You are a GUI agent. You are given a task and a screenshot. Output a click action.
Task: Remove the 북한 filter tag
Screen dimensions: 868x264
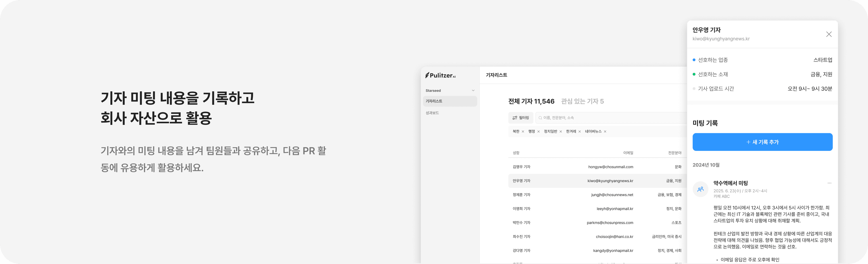[523, 132]
